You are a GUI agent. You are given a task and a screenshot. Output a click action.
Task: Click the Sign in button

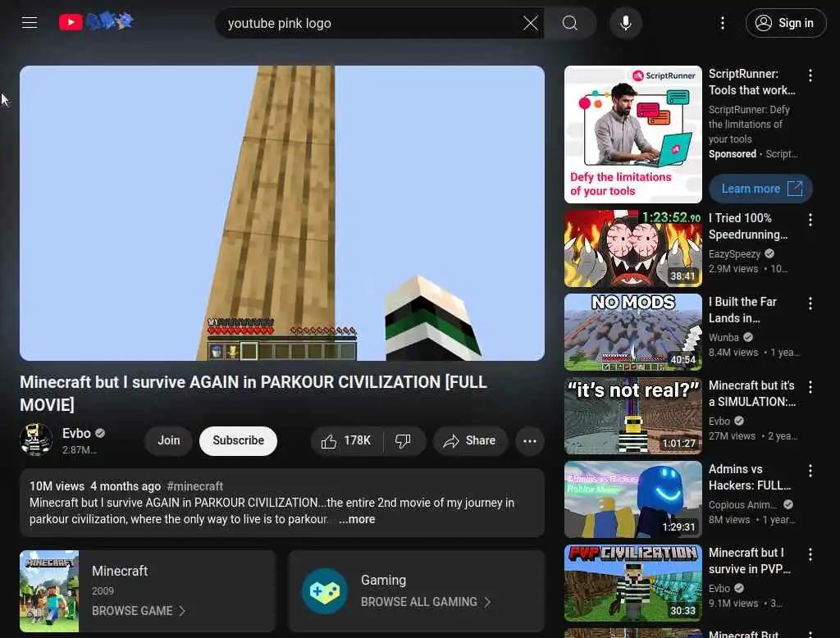coord(785,23)
